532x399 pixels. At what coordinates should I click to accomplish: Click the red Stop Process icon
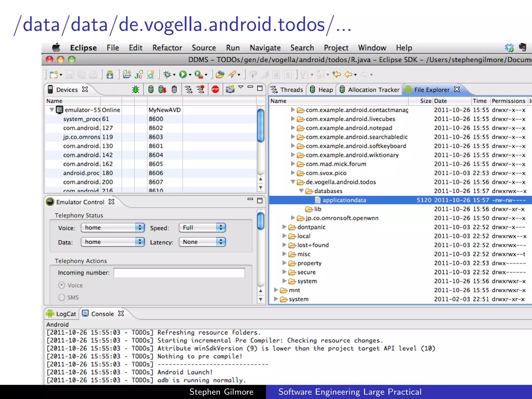tap(215, 90)
